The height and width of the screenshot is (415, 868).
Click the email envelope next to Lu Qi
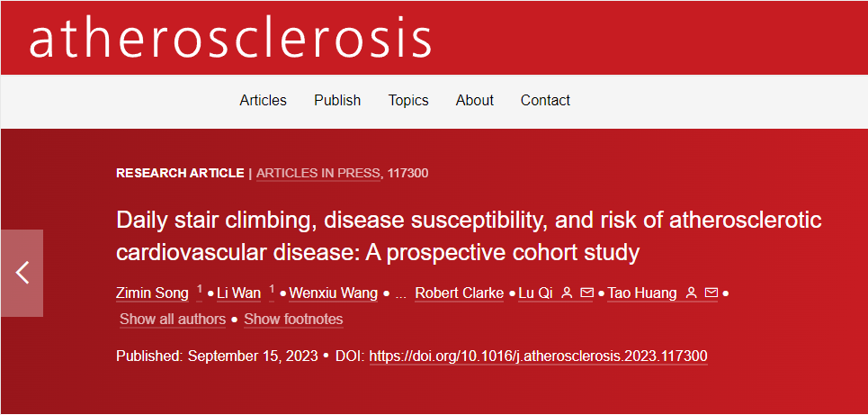coord(586,293)
